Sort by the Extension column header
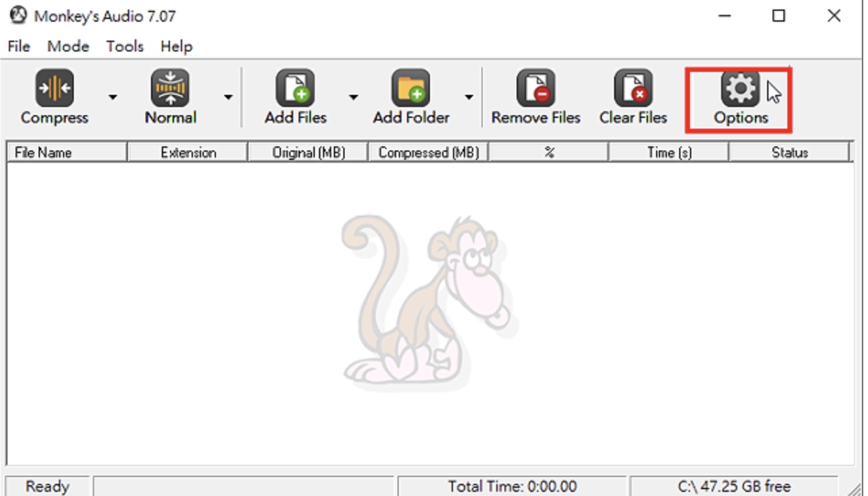 click(x=188, y=152)
